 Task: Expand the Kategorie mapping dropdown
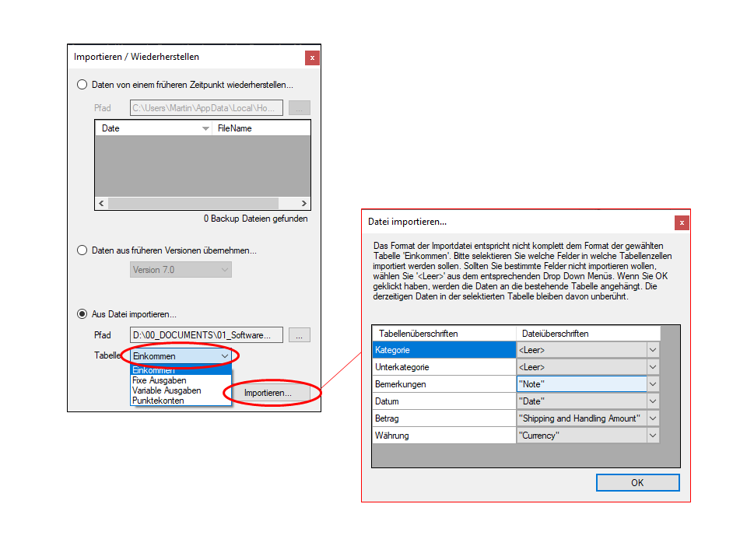coord(653,350)
